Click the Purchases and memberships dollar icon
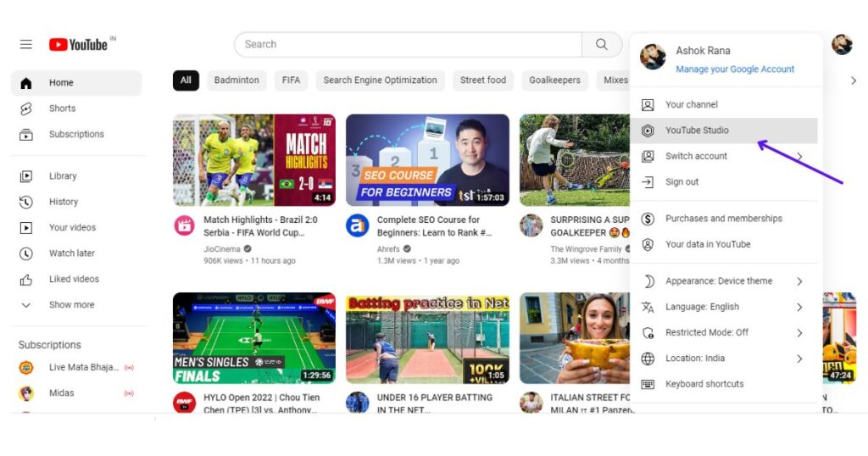868x456 pixels. pyautogui.click(x=648, y=219)
